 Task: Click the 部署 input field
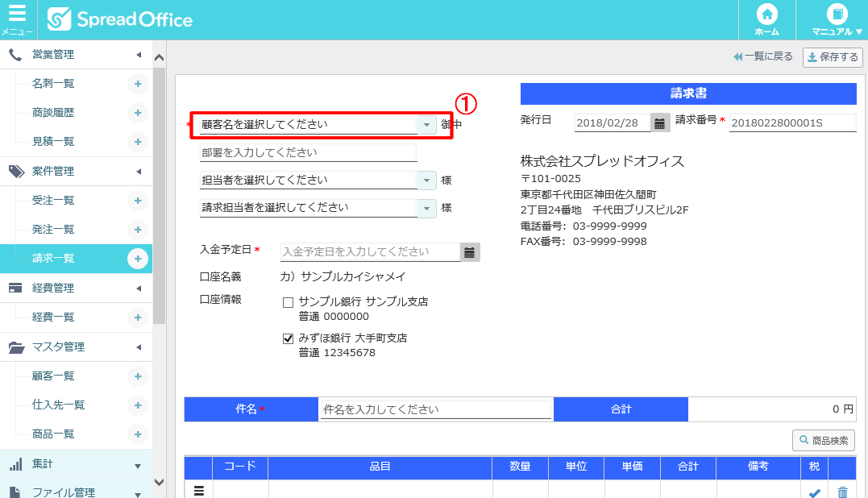(309, 153)
